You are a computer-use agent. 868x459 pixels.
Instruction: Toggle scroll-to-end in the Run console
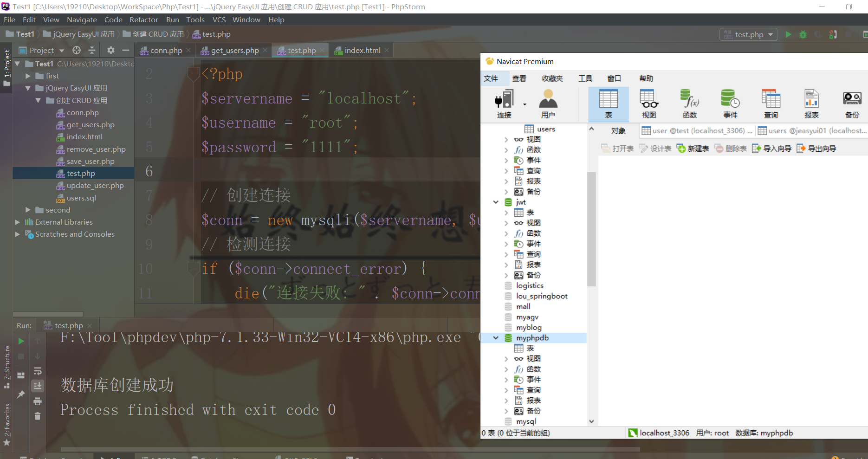[x=38, y=386]
